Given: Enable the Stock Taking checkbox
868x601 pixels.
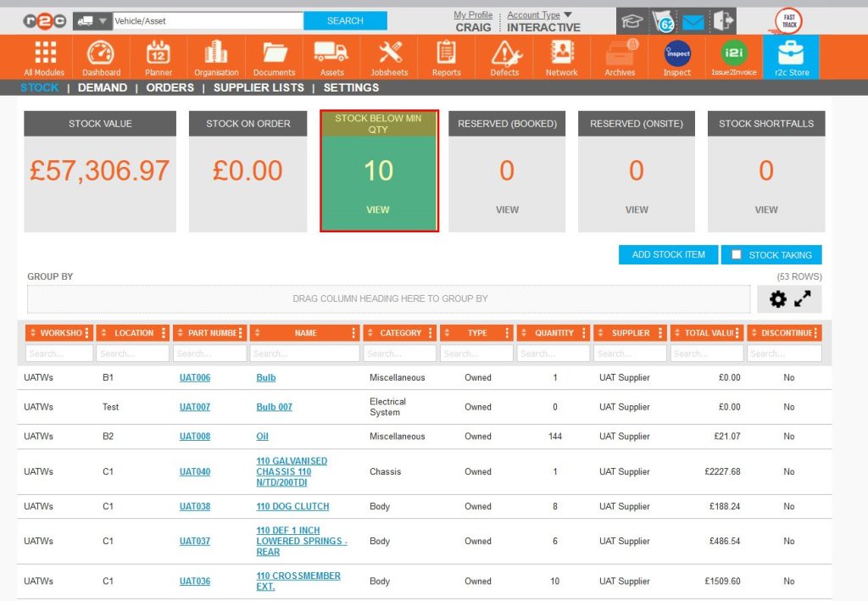Looking at the screenshot, I should (737, 254).
